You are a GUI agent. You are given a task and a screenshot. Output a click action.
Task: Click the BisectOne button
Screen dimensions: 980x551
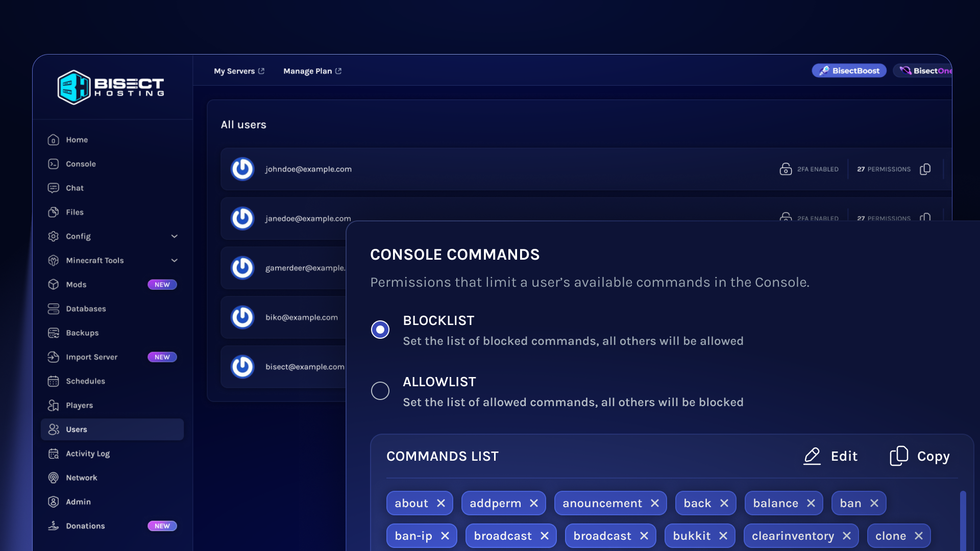click(x=923, y=71)
